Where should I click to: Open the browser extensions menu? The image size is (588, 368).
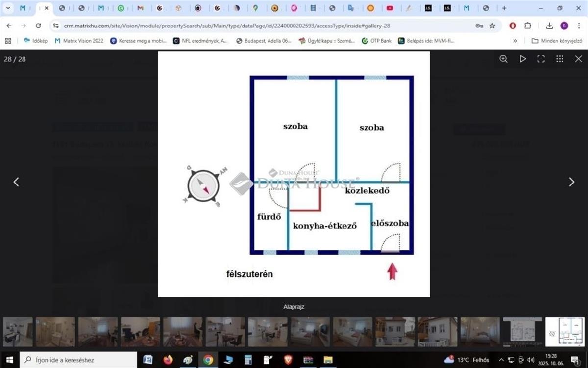click(528, 26)
